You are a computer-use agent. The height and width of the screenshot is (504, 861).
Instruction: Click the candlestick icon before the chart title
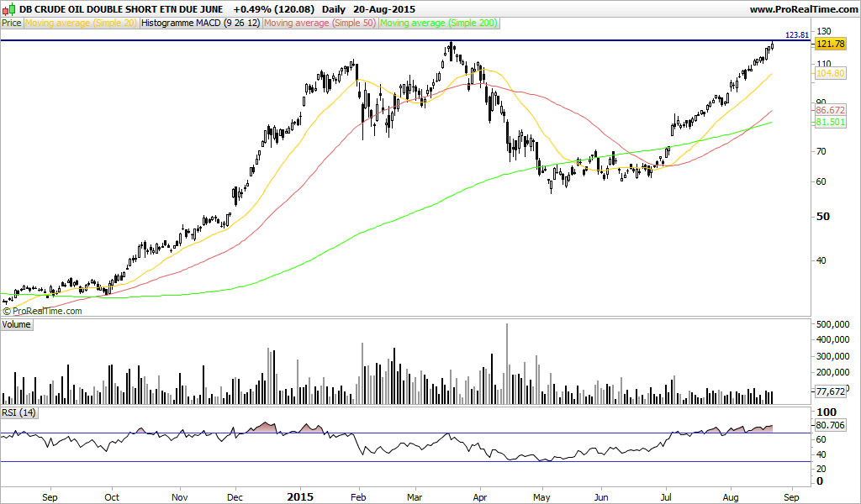(x=8, y=9)
